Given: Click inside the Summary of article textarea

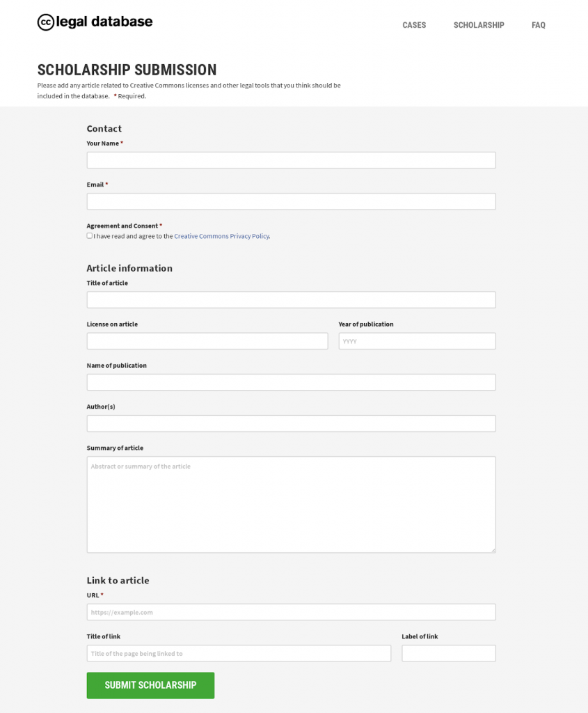Looking at the screenshot, I should coord(291,505).
